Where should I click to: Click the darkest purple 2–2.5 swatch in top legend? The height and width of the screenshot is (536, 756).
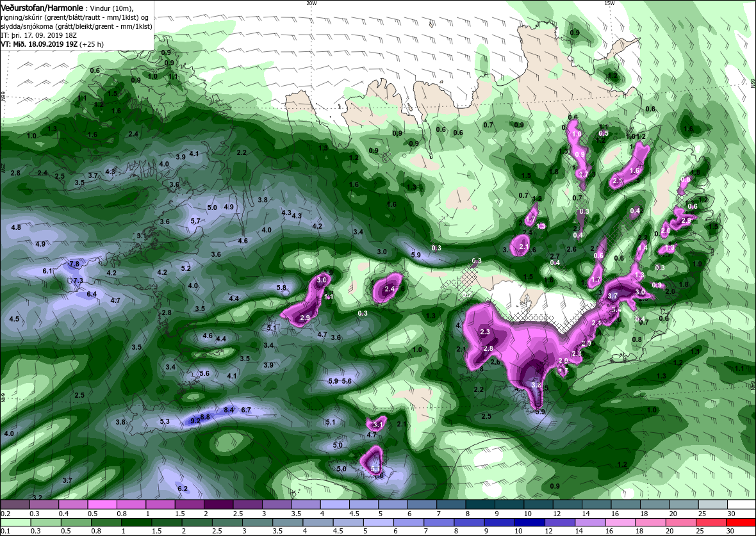pyautogui.click(x=218, y=504)
